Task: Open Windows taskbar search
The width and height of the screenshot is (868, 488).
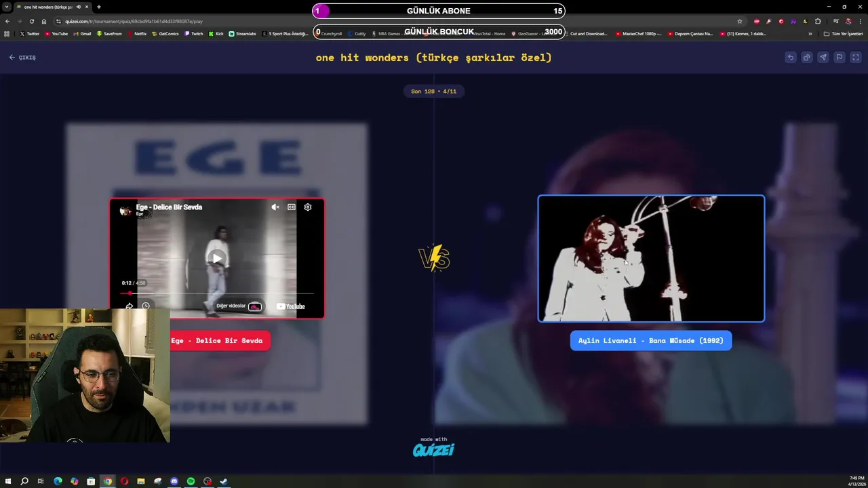Action: 24,481
